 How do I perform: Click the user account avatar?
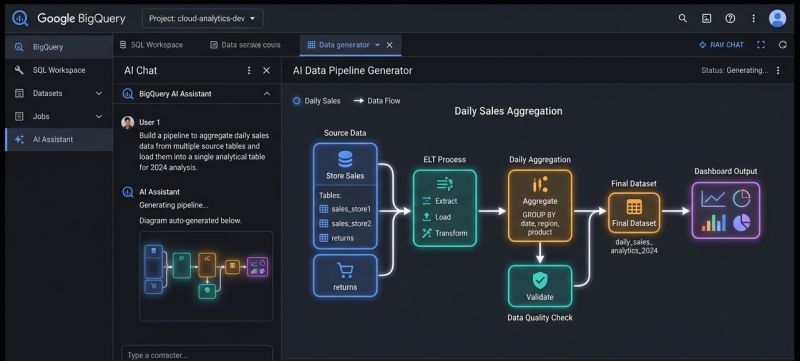[777, 18]
